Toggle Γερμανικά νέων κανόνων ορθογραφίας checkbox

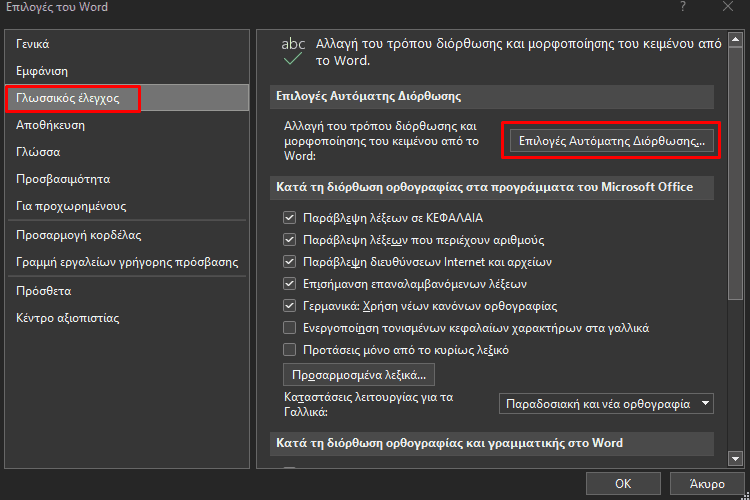tap(289, 306)
